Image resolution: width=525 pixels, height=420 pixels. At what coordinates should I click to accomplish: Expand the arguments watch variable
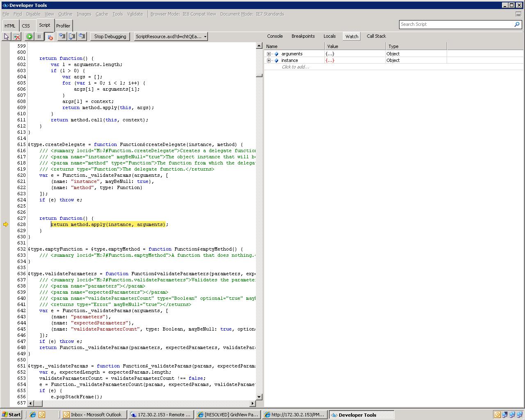269,54
